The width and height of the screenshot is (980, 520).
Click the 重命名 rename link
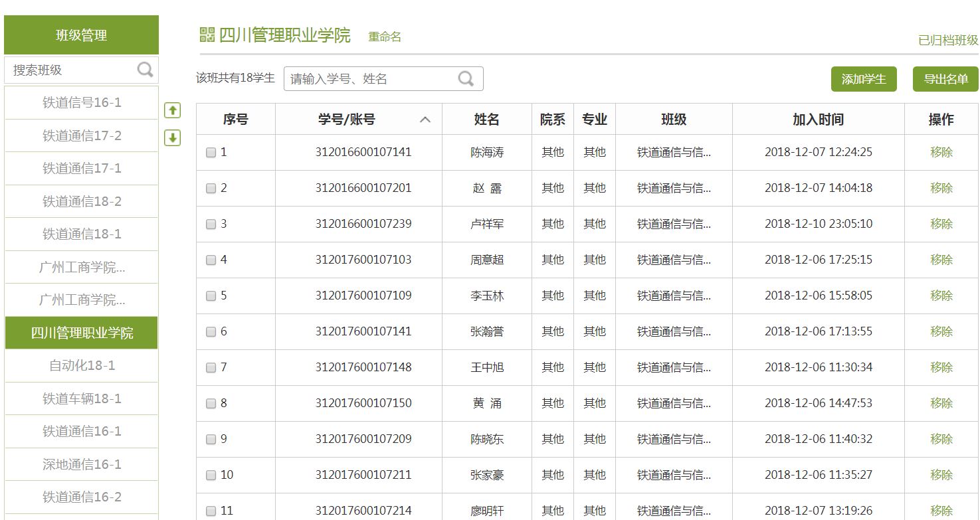[x=385, y=37]
